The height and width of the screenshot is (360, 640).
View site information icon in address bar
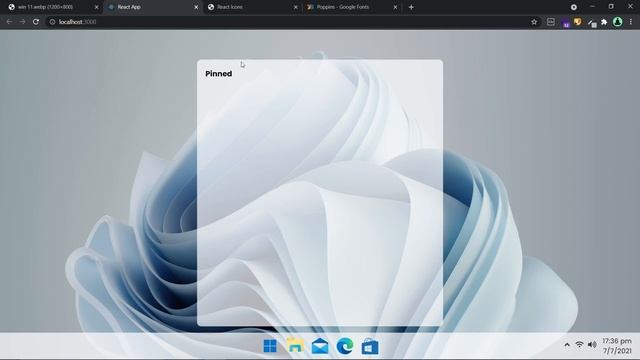(x=52, y=22)
